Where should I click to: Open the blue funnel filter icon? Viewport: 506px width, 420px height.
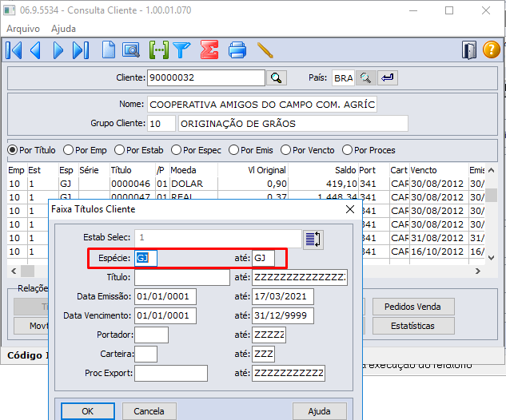pyautogui.click(x=181, y=50)
